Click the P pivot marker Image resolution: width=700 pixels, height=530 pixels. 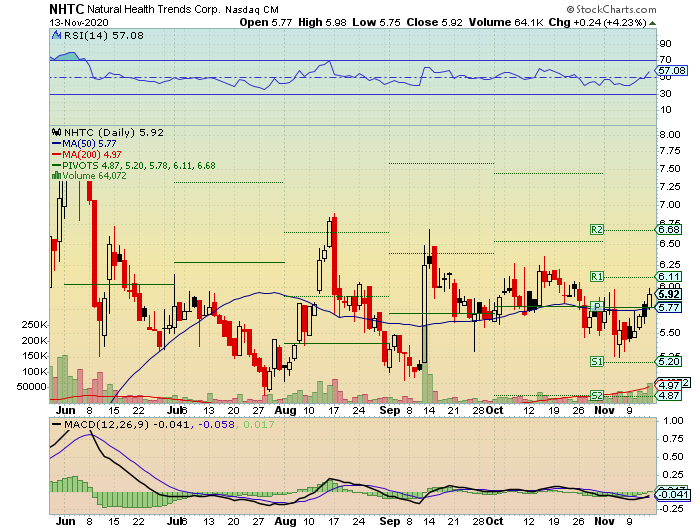coord(596,306)
